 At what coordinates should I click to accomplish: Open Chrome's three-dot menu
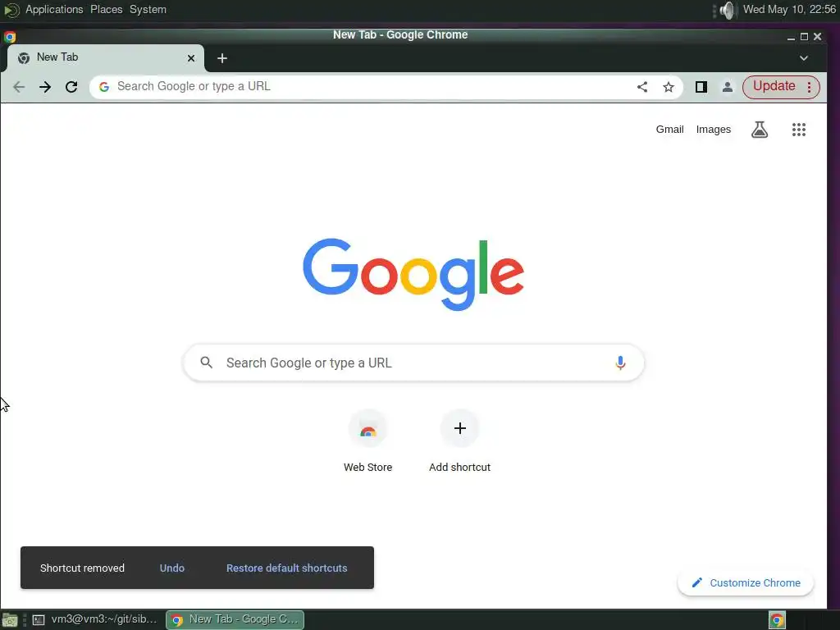pyautogui.click(x=809, y=87)
